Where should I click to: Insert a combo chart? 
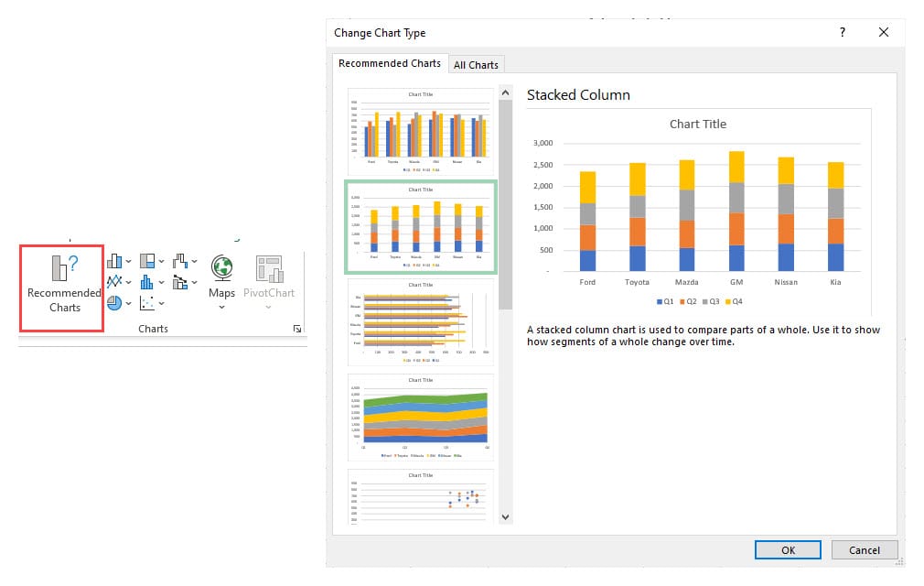coord(180,282)
